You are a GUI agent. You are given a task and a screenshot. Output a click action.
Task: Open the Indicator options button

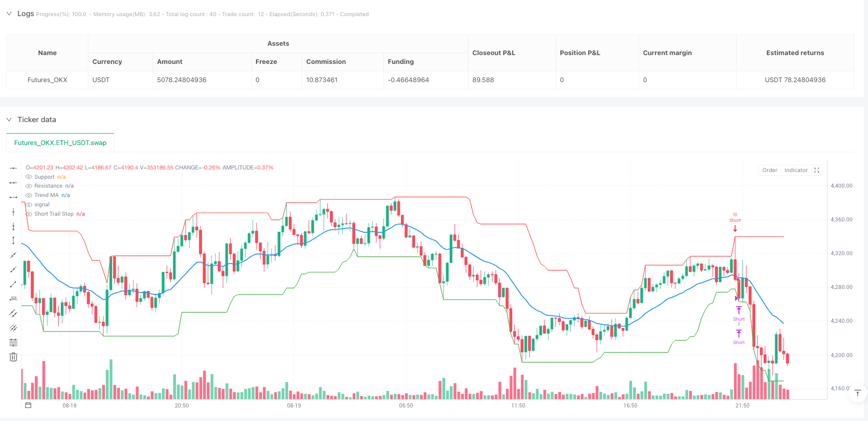pyautogui.click(x=796, y=170)
